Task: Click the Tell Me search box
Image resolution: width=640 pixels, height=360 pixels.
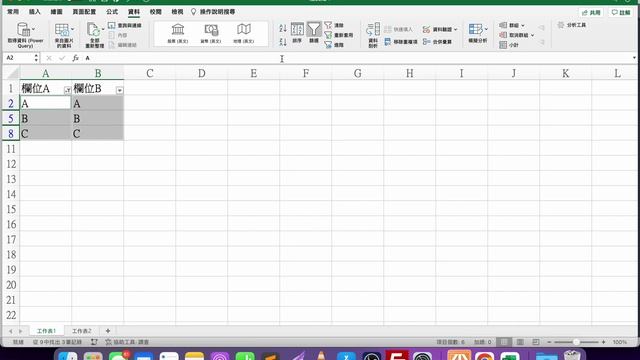Action: [x=213, y=12]
